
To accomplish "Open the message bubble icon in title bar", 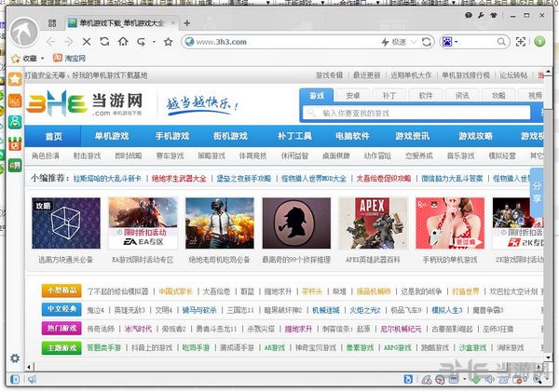I will click(x=469, y=15).
